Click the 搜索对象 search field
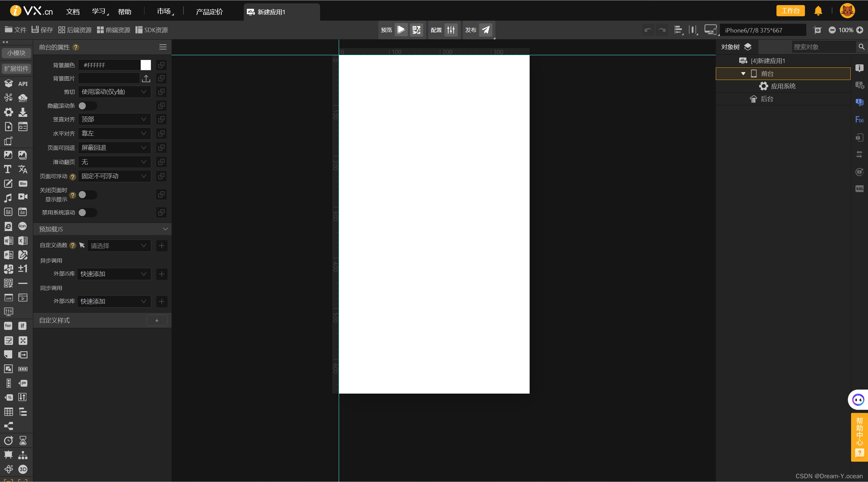868x482 pixels. (x=823, y=47)
